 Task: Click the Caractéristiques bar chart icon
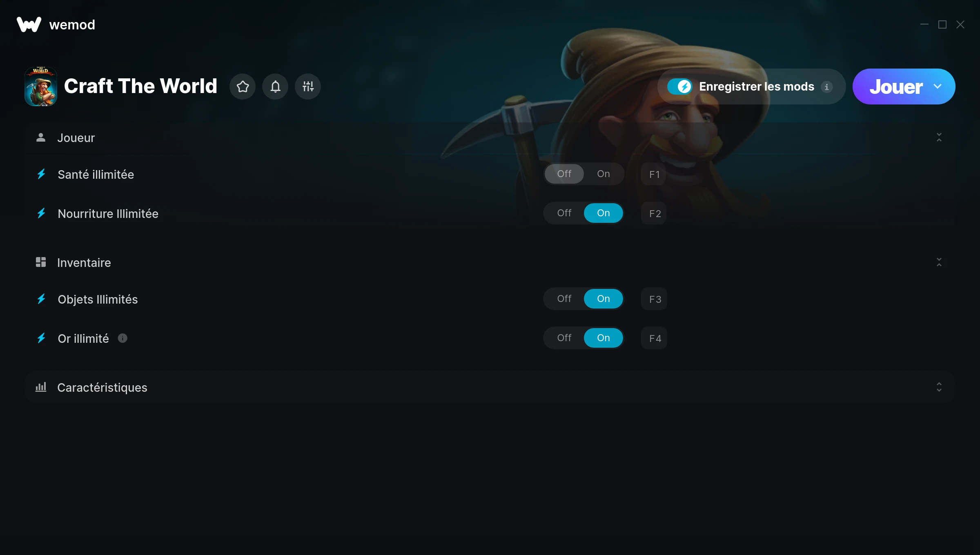(41, 387)
